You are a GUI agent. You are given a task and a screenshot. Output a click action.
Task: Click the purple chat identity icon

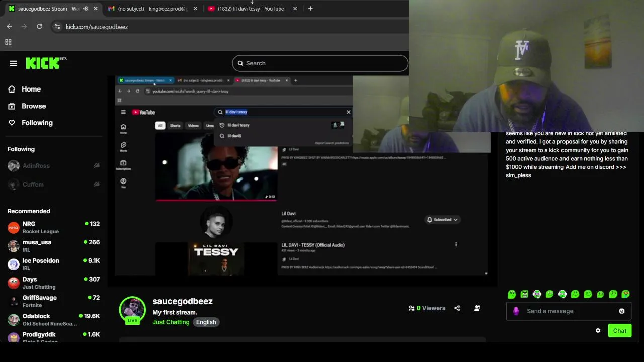pos(516,311)
